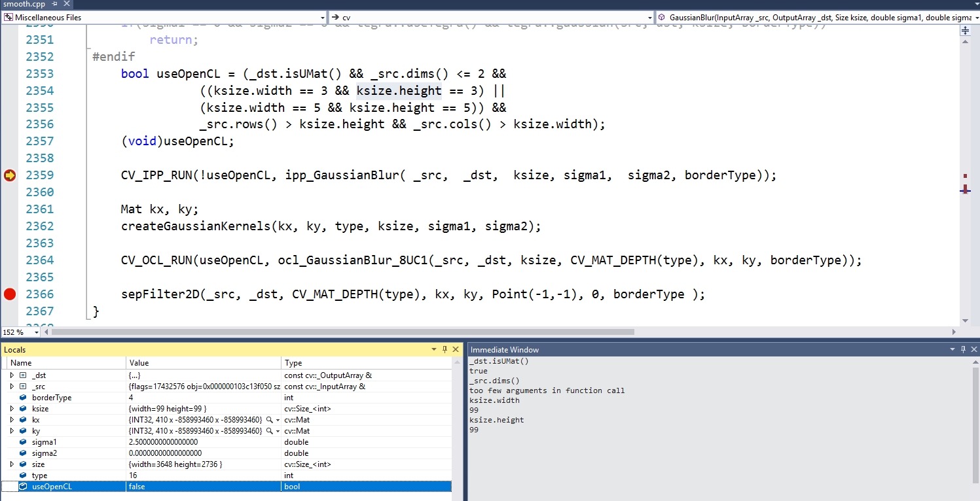Click the horizontal scrollbar right arrow in editor
980x501 pixels.
(954, 332)
